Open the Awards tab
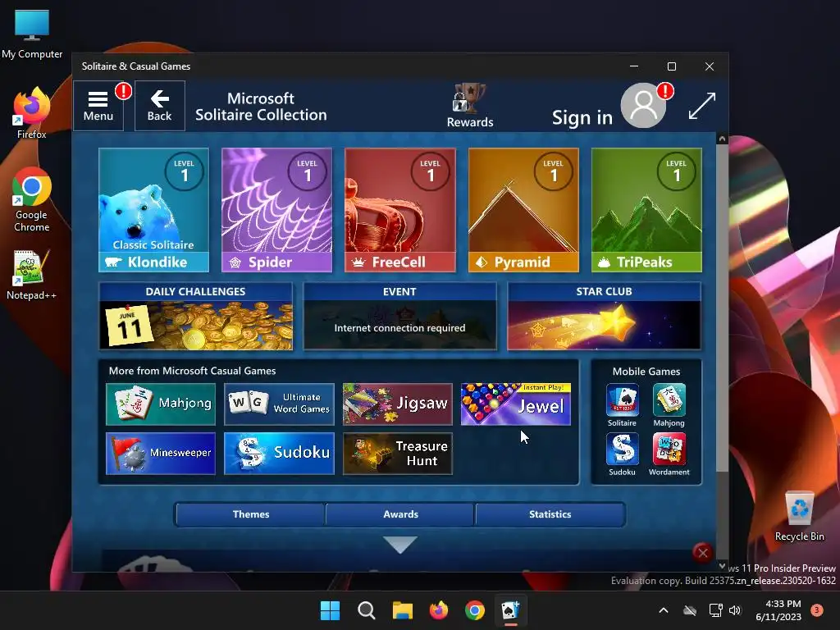Image resolution: width=840 pixels, height=630 pixels. tap(400, 514)
